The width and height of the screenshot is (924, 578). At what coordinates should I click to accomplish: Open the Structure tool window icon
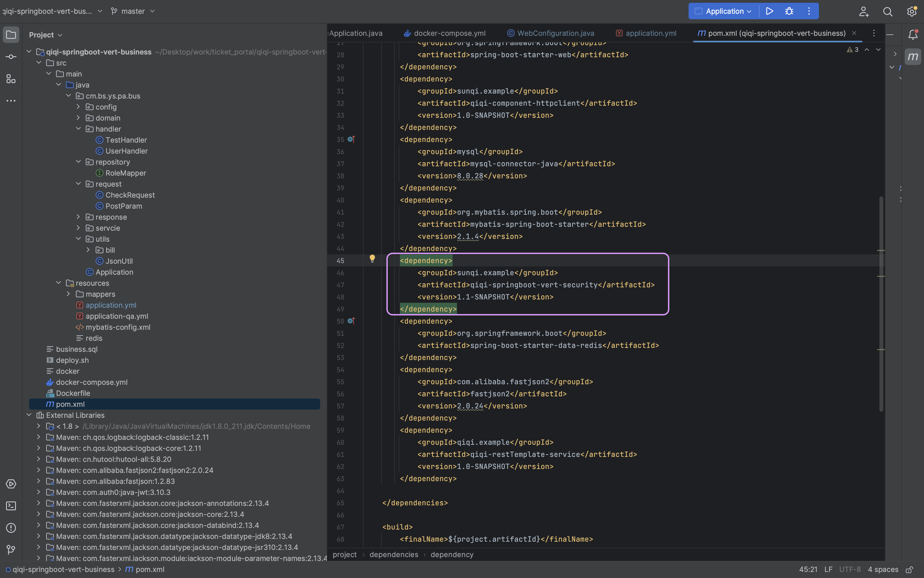tap(11, 79)
